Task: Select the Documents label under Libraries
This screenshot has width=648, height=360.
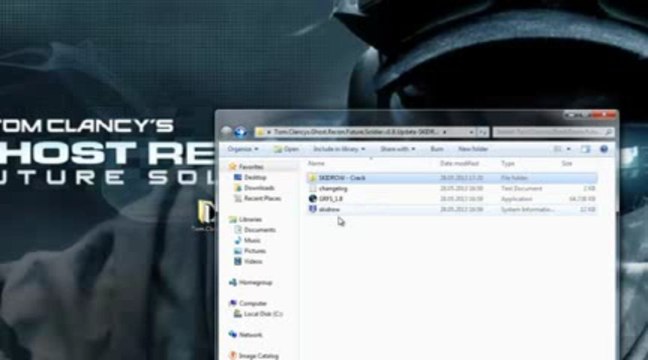Action: point(260,230)
